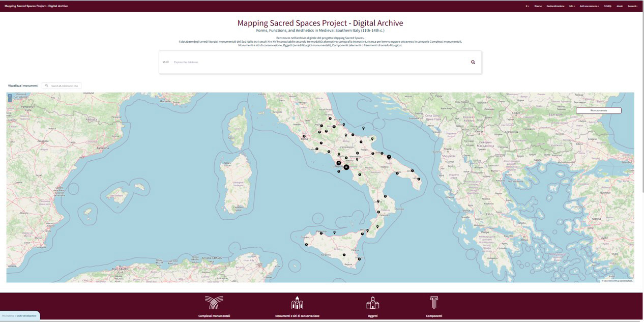Click the Complessi monumentali vault icon
This screenshot has height=322, width=644.
tap(214, 303)
